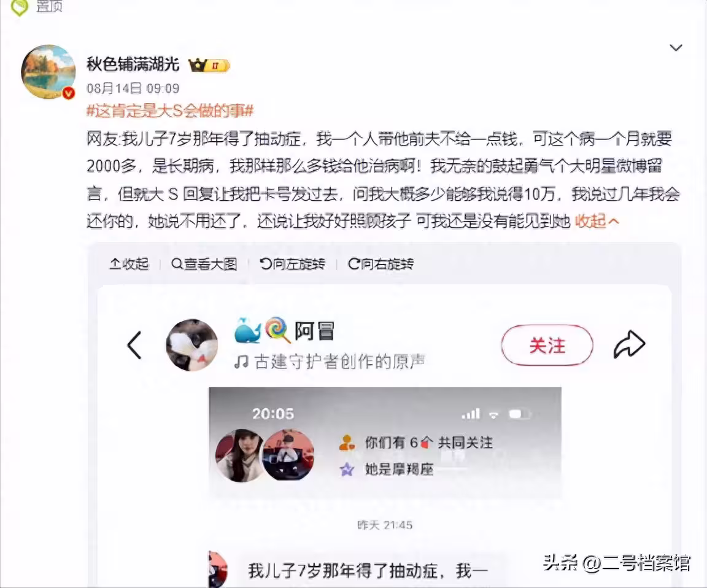Open hashtag #这肯定是大S会做的事#

pos(170,110)
